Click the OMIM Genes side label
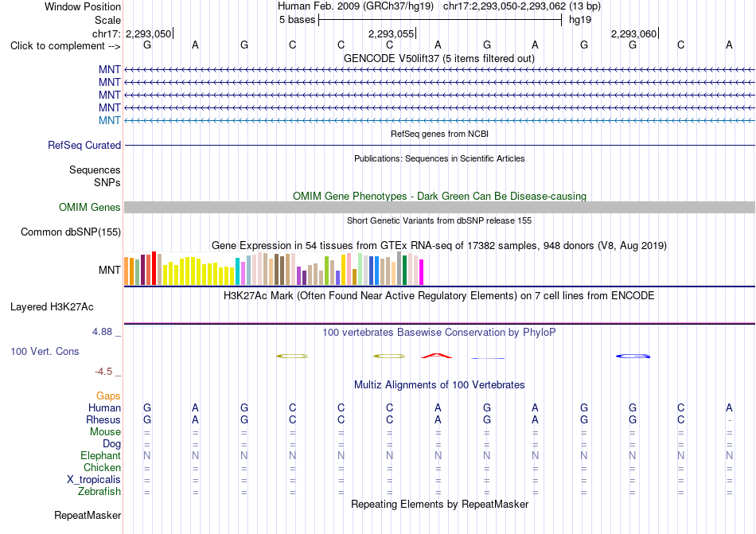Screen dimensions: 756x534 pos(90,207)
